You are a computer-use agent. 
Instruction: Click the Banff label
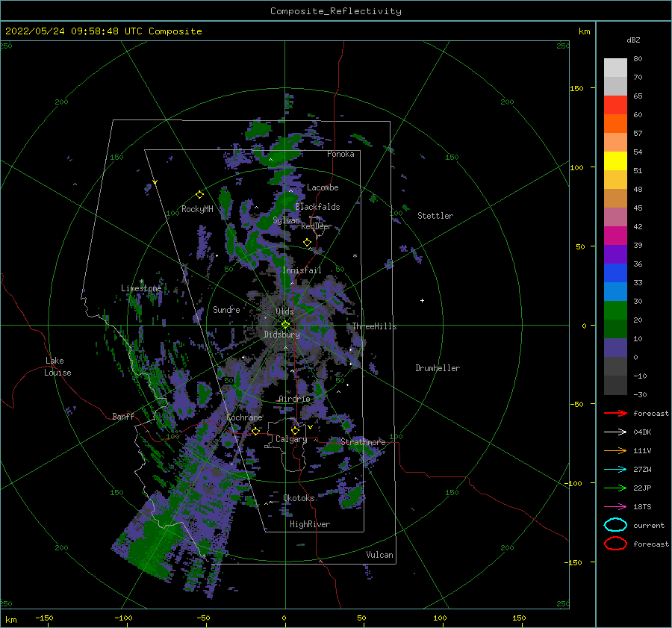click(x=123, y=416)
